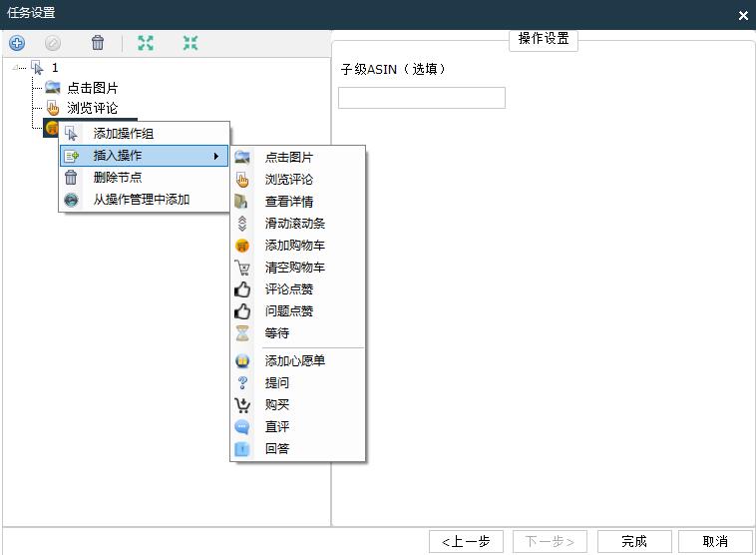Image resolution: width=756 pixels, height=555 pixels.
Task: Click the <上一步 button
Action: point(466,541)
